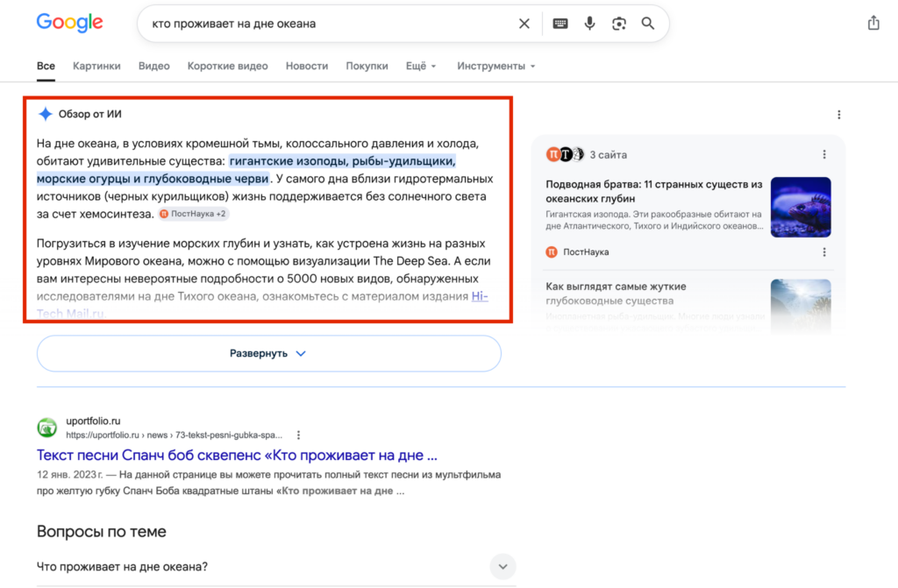The height and width of the screenshot is (588, 898).
Task: Click inside the search query field
Action: [330, 24]
